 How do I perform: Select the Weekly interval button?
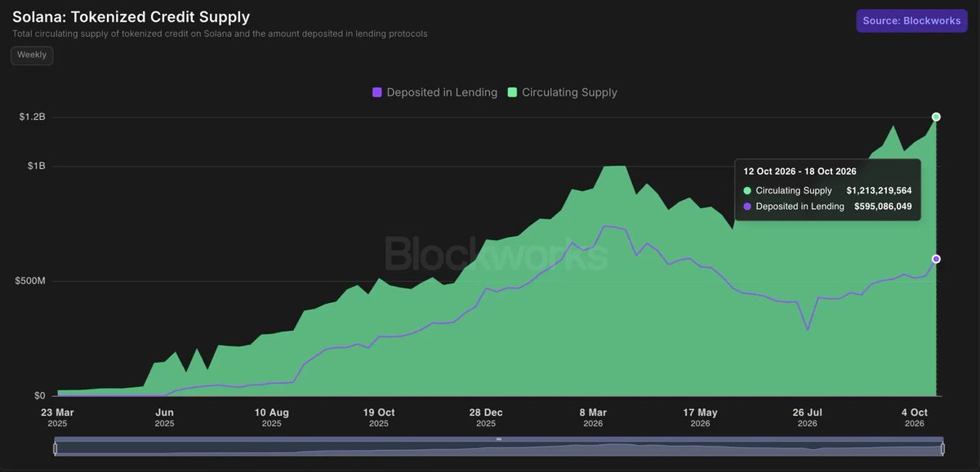point(32,55)
